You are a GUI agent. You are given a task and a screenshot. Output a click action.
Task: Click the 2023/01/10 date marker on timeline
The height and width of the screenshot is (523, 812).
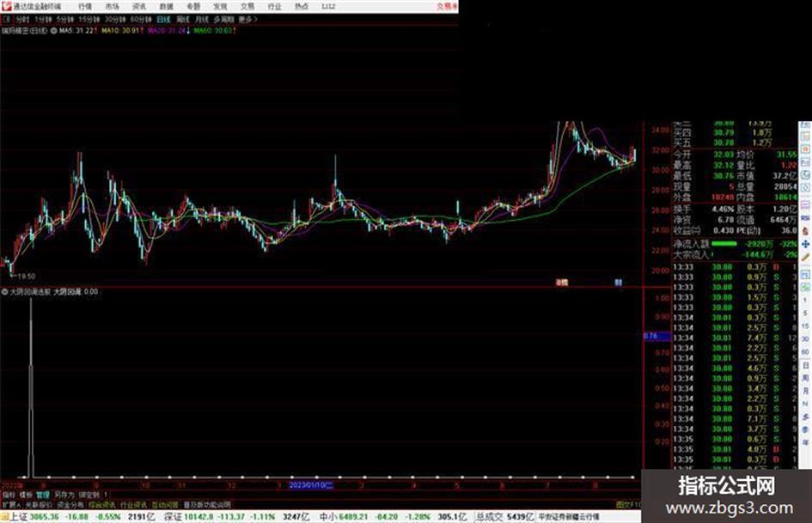(311, 485)
